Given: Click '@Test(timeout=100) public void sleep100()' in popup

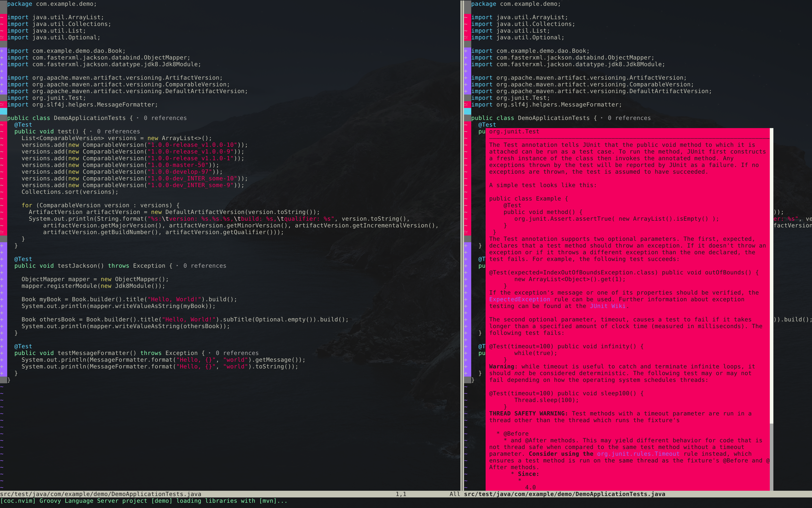Looking at the screenshot, I should [566, 393].
